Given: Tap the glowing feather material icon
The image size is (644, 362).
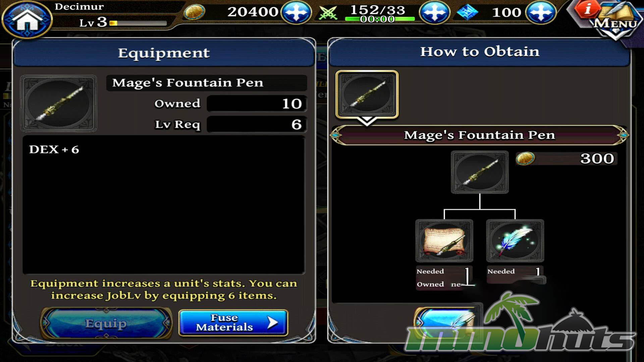Looking at the screenshot, I should [x=515, y=241].
